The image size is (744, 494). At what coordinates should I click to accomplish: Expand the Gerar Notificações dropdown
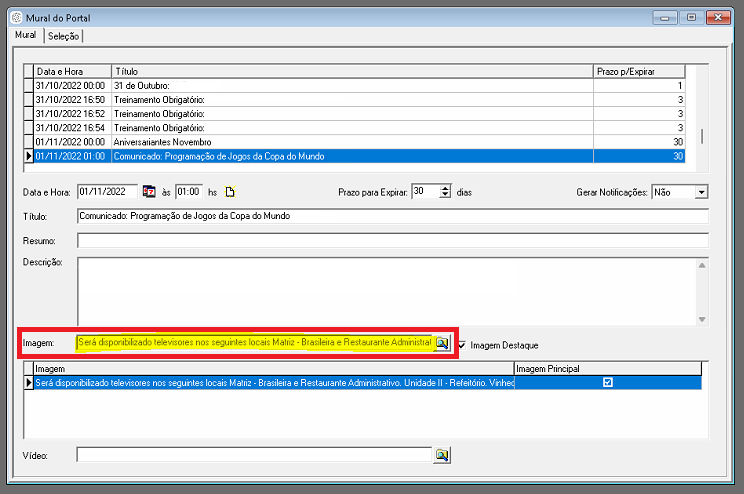click(x=701, y=192)
